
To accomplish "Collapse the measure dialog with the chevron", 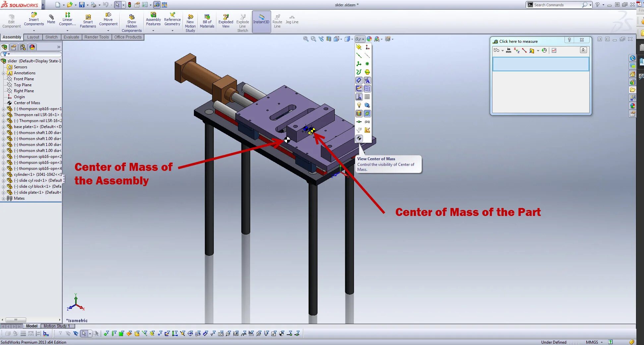I will click(x=583, y=50).
